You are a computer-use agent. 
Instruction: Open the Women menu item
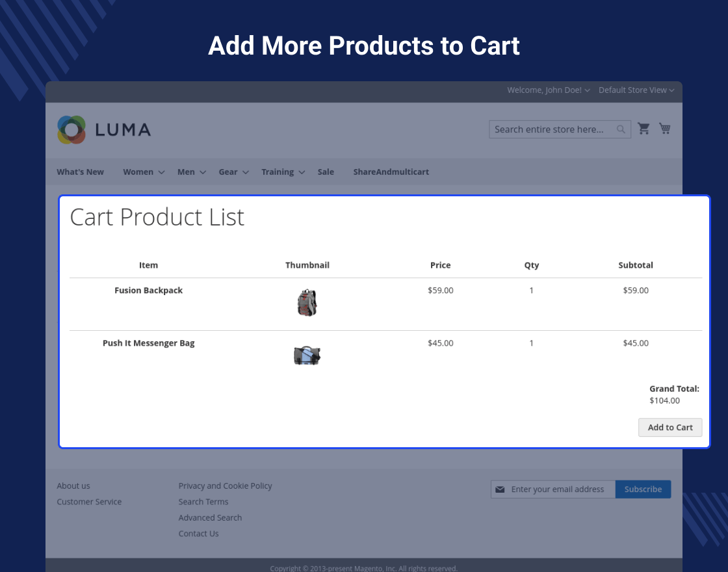pyautogui.click(x=138, y=172)
